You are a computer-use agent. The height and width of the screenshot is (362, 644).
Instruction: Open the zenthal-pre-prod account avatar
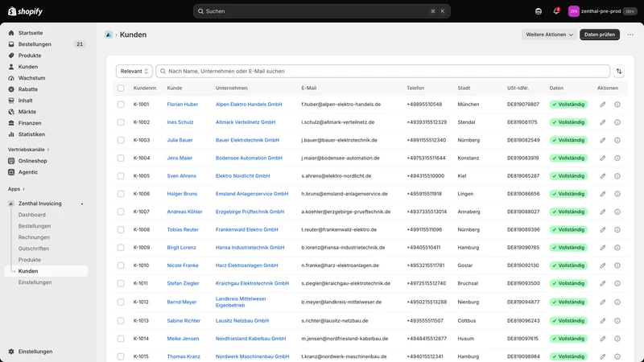click(573, 11)
